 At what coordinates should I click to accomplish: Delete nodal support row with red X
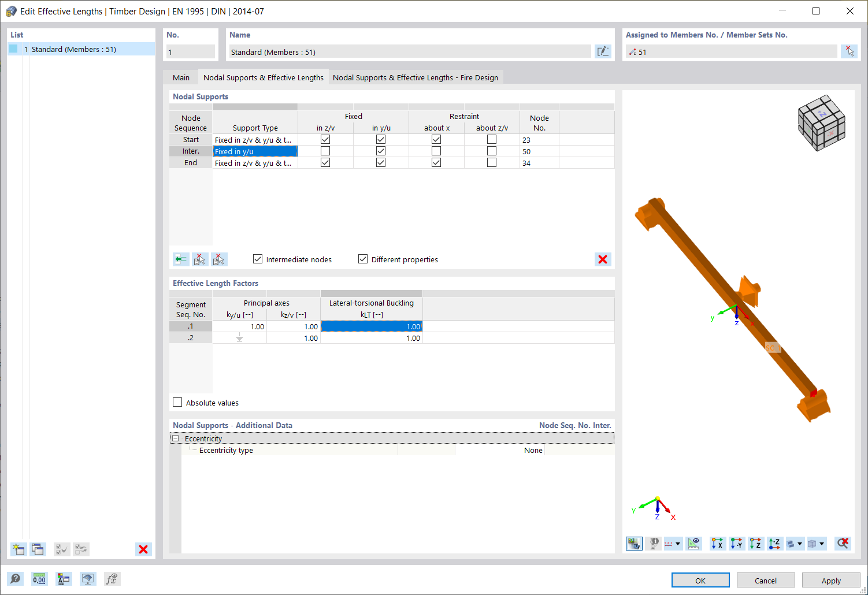point(603,259)
